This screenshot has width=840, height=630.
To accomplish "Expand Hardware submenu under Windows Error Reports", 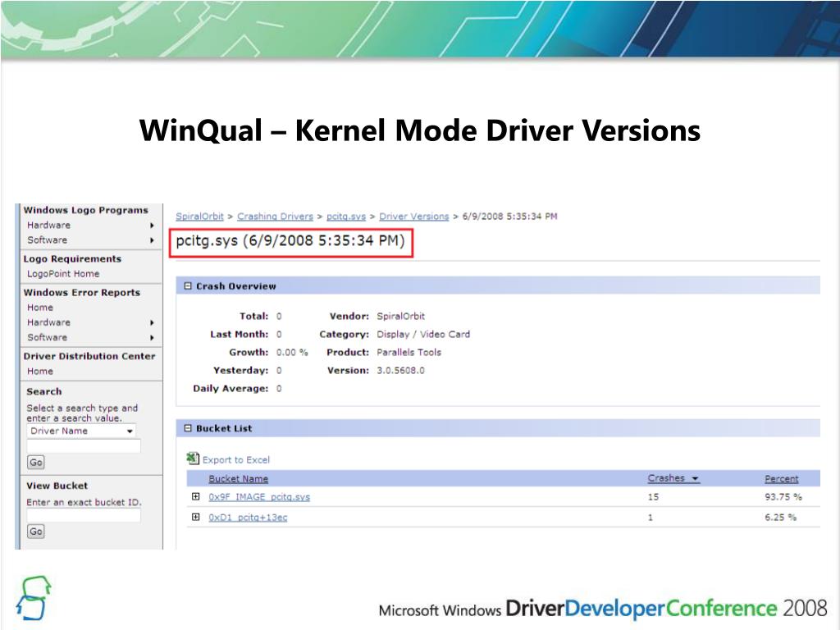I will [152, 322].
